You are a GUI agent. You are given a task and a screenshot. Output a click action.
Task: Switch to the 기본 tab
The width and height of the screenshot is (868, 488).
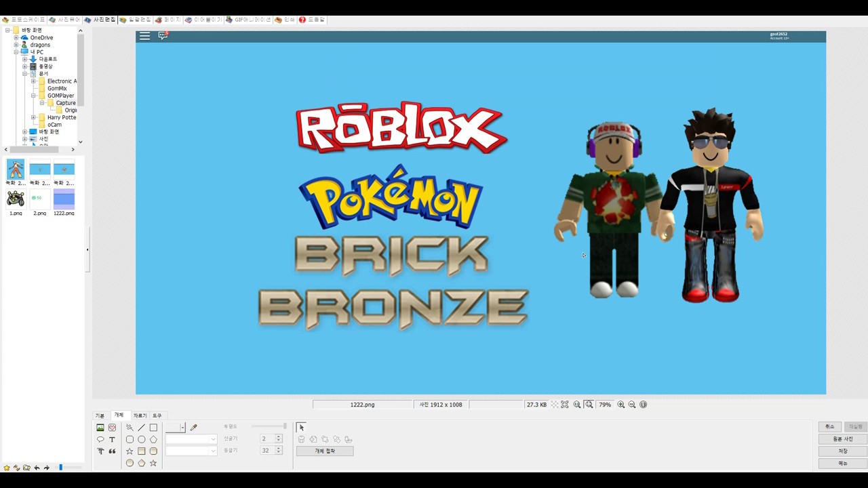click(x=100, y=415)
